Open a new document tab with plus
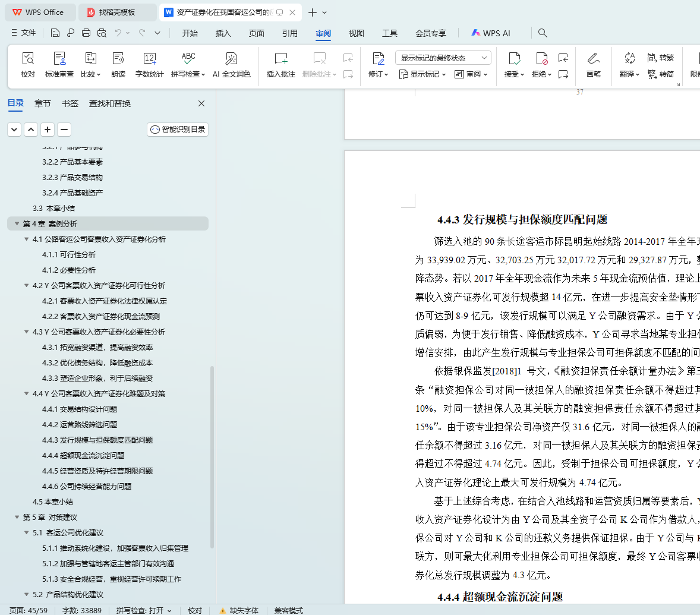This screenshot has width=700, height=615. click(313, 12)
